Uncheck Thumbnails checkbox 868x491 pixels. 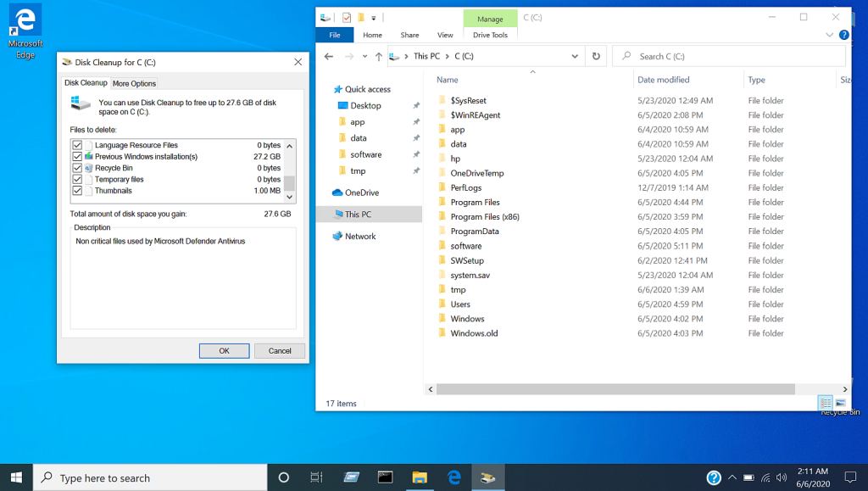(77, 191)
